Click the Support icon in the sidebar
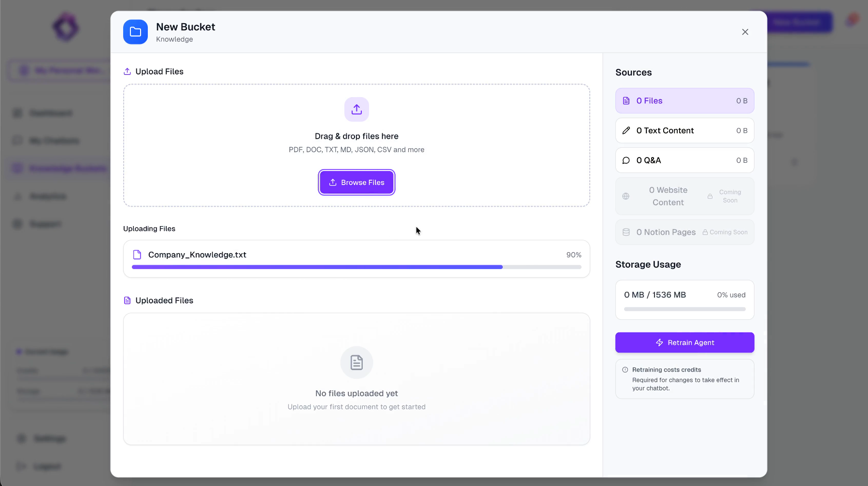The height and width of the screenshot is (486, 868). [17, 224]
